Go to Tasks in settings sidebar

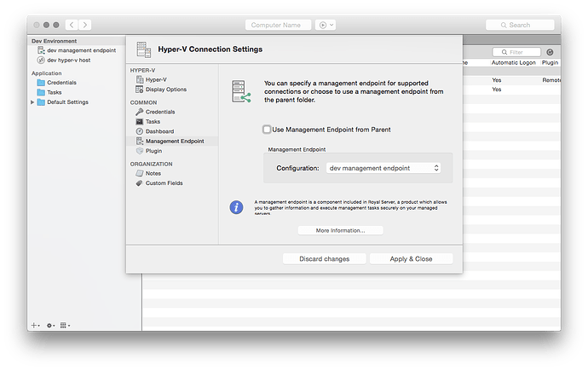(x=153, y=121)
